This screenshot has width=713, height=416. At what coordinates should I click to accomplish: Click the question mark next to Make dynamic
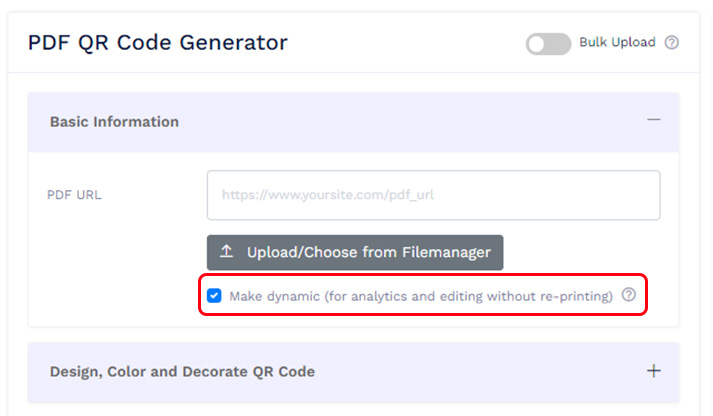click(628, 295)
